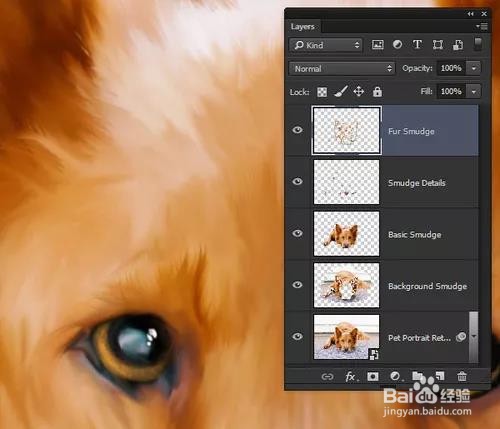
Task: Lock all padlock icon
Action: [x=377, y=91]
